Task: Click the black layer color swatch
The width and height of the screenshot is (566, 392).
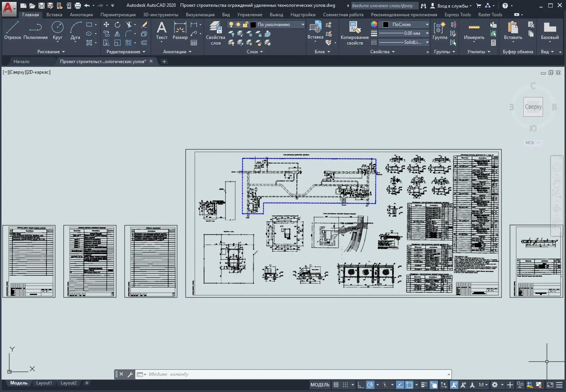Action: (253, 25)
